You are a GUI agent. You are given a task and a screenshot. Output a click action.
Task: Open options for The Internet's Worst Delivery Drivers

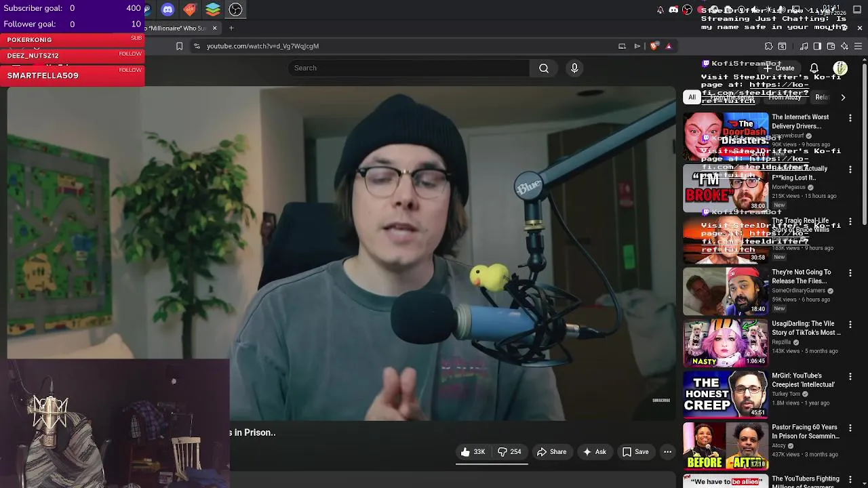tap(850, 118)
